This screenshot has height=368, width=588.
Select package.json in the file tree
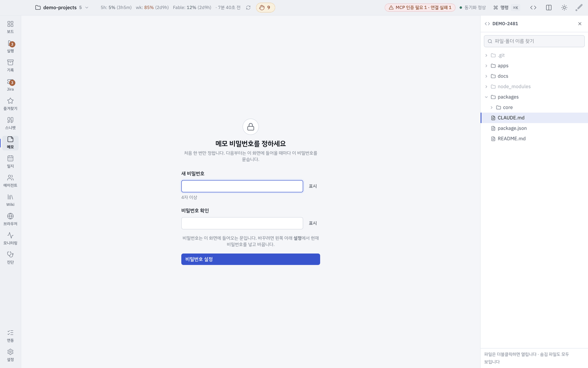coord(534,128)
